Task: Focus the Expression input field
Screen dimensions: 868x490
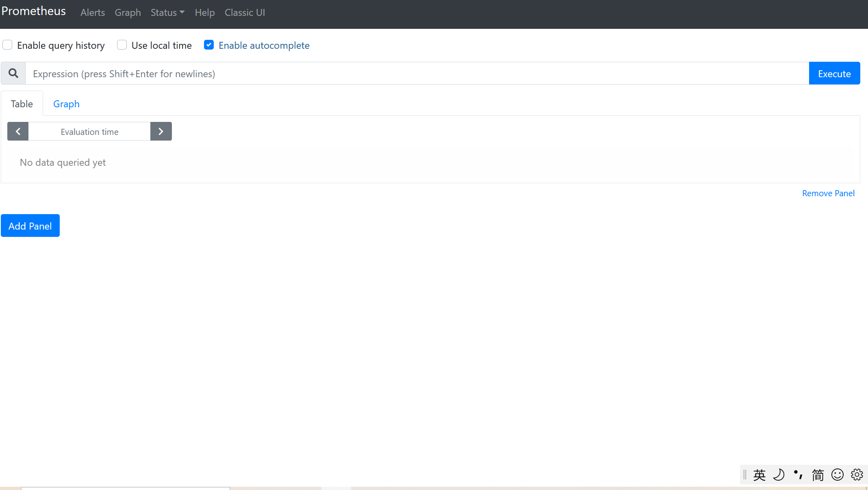Action: [x=417, y=74]
